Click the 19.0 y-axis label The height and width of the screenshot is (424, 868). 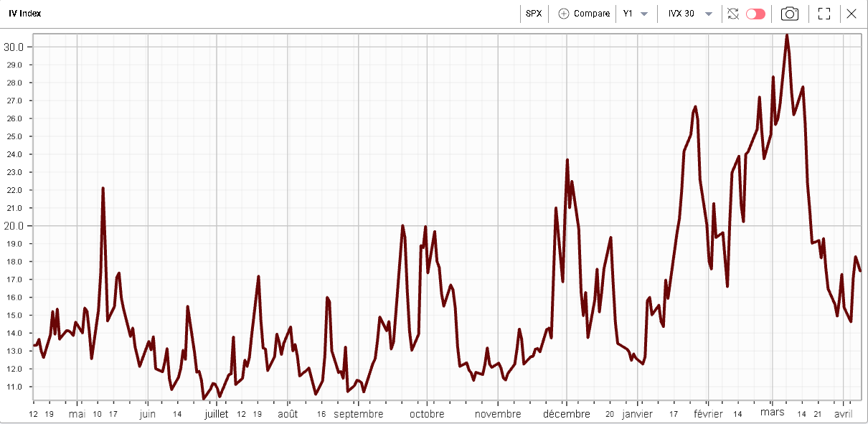(x=14, y=244)
